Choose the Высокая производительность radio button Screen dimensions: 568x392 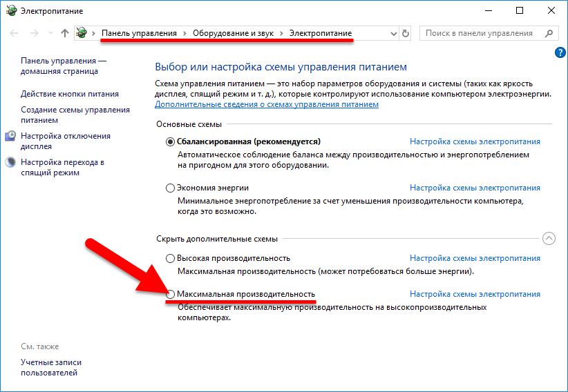pyautogui.click(x=171, y=258)
